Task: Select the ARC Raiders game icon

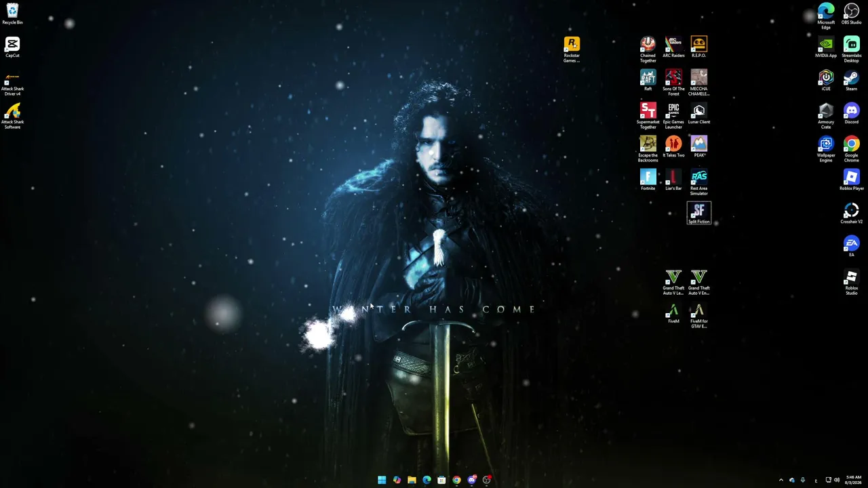Action: [673, 47]
